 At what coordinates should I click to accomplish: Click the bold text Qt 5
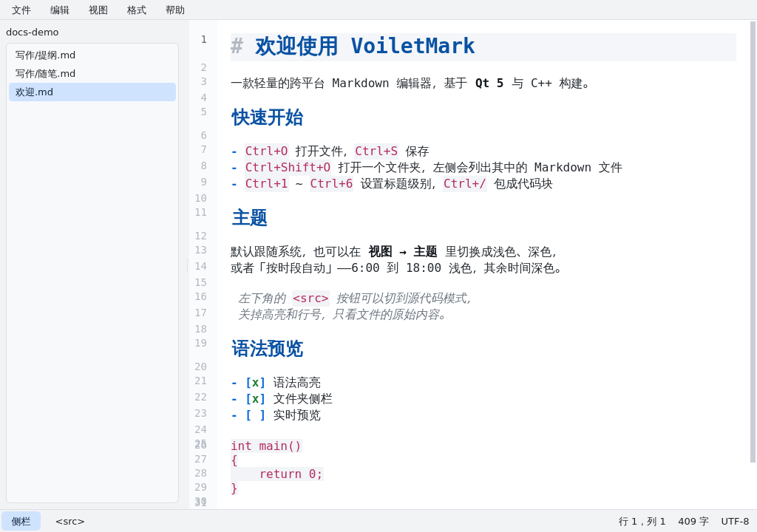coord(489,83)
